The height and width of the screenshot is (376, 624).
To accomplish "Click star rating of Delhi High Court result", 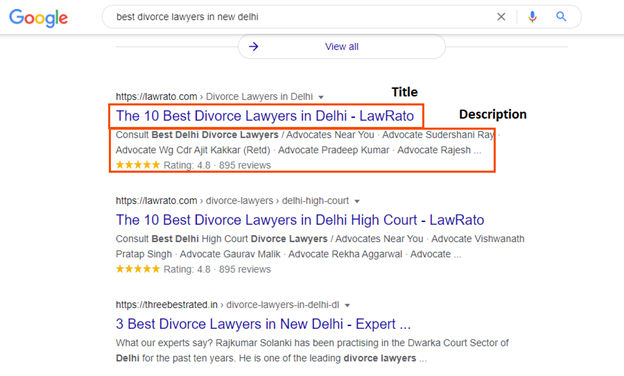I will pos(138,269).
